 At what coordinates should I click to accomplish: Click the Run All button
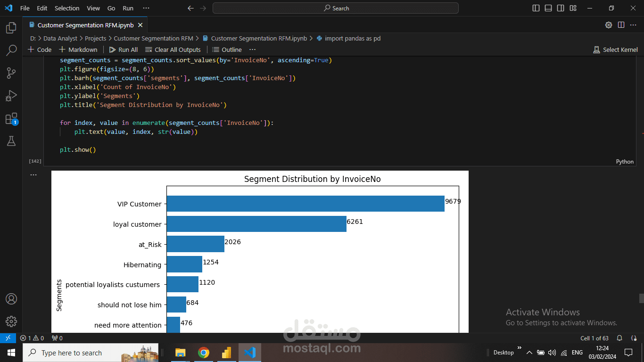(123, 49)
